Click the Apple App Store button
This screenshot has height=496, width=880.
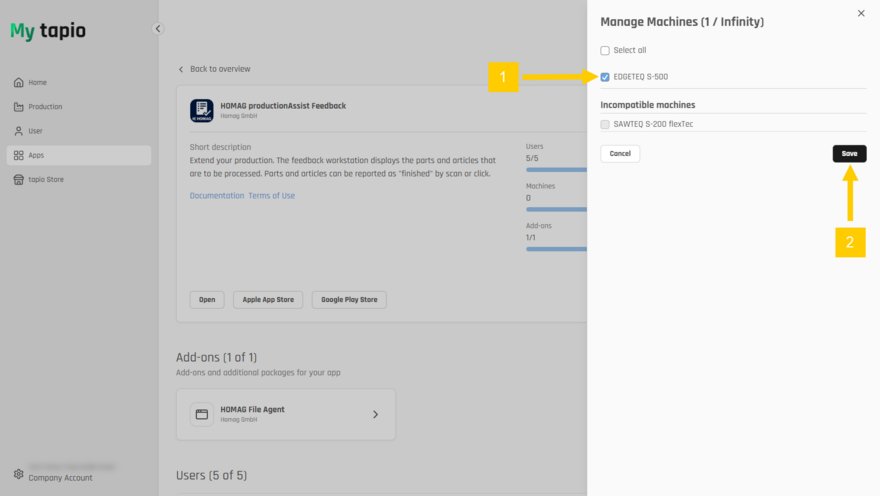pyautogui.click(x=268, y=300)
